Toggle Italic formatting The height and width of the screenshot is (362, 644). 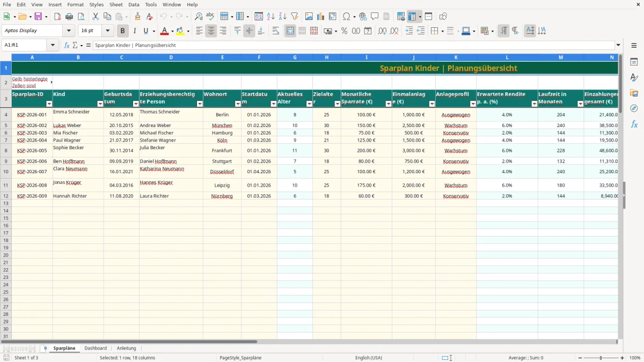(135, 31)
